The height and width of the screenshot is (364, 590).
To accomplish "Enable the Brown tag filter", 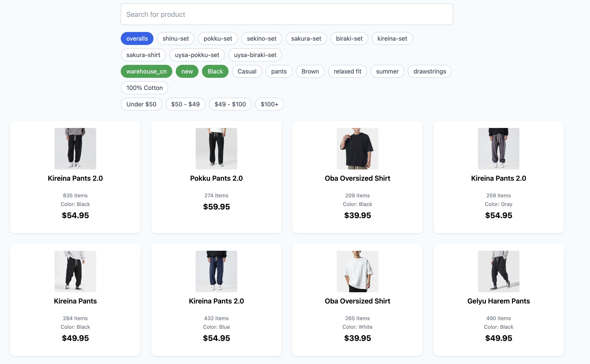I will [x=310, y=71].
